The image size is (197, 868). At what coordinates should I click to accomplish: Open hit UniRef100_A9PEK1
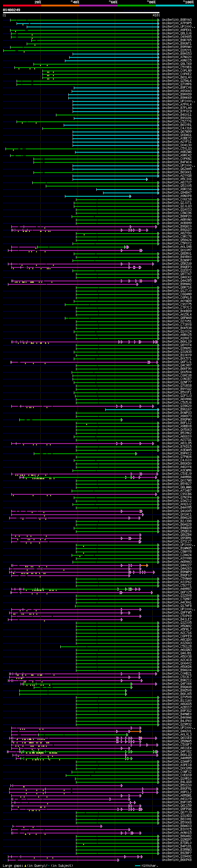coord(177,30)
